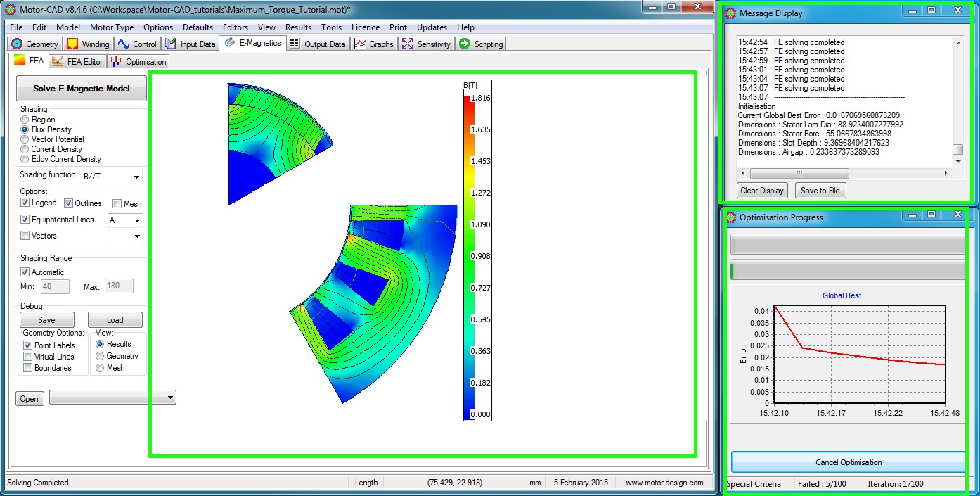Screen dimensions: 980x496
Task: Open the Input Data tab icon
Action: (170, 44)
